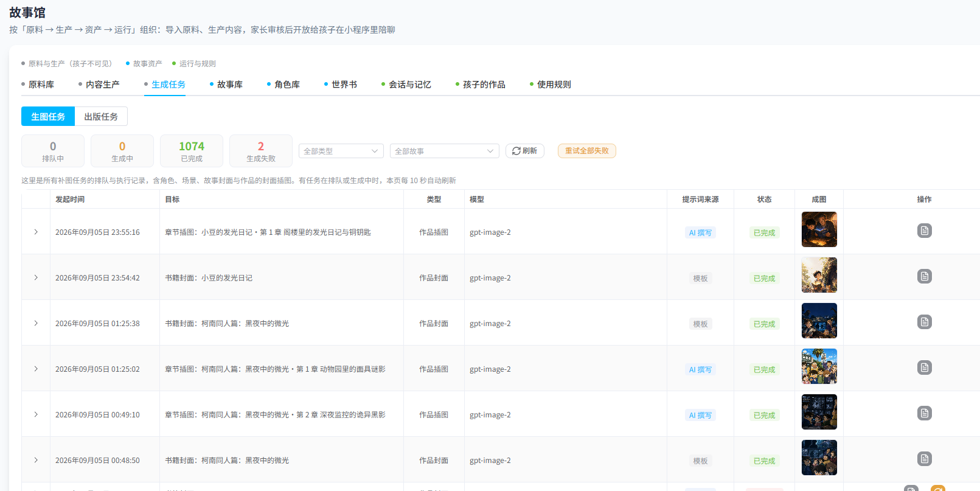
Task: Click 重试全部失败 button
Action: click(x=587, y=151)
